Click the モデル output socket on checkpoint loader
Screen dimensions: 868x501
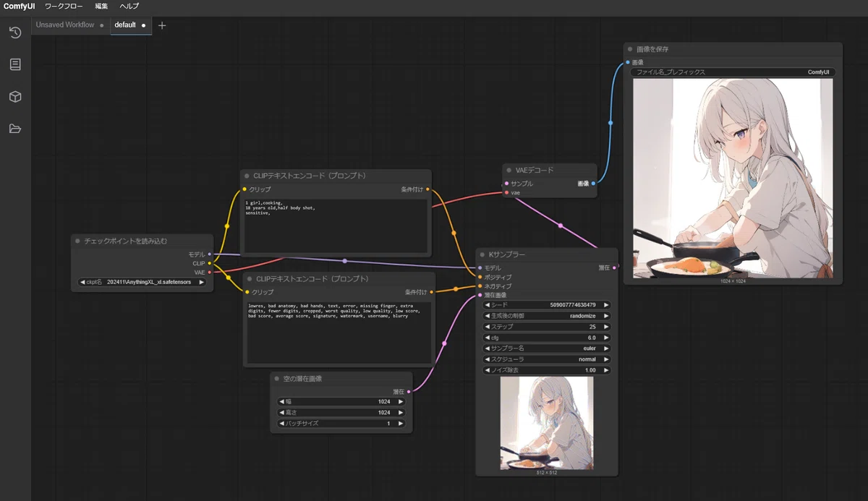tap(209, 254)
